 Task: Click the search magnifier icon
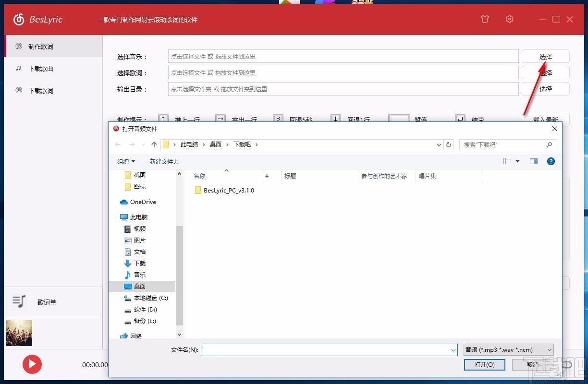[x=550, y=144]
